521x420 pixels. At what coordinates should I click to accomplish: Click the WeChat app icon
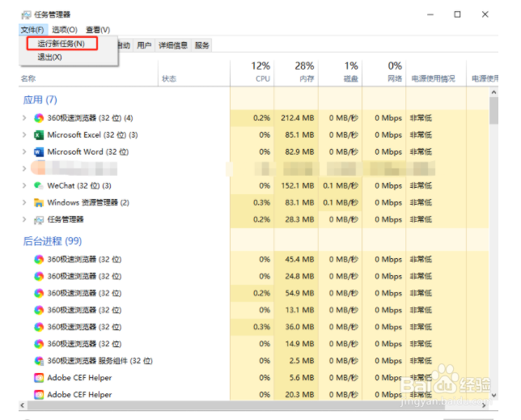39,186
